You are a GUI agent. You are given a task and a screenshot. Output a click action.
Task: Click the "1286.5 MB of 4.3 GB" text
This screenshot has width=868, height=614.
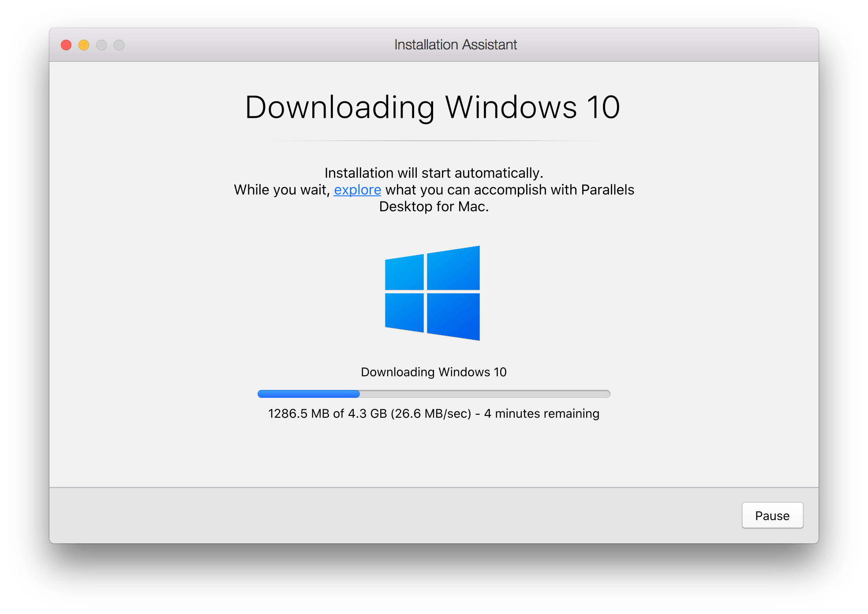pos(328,414)
